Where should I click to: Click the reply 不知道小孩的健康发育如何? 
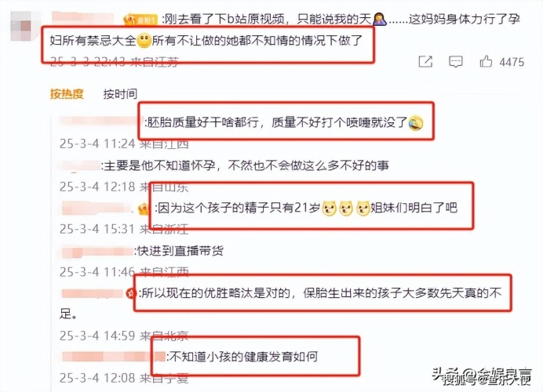[242, 357]
